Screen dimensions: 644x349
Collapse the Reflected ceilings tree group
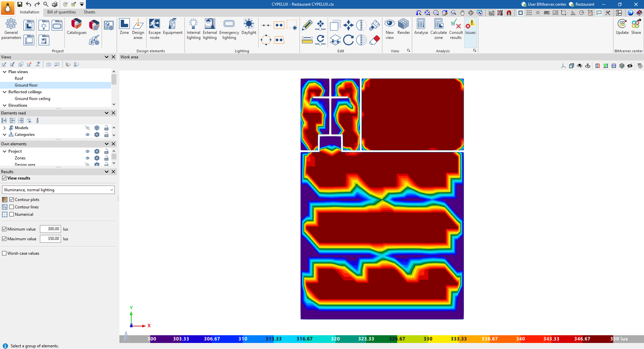pos(4,92)
